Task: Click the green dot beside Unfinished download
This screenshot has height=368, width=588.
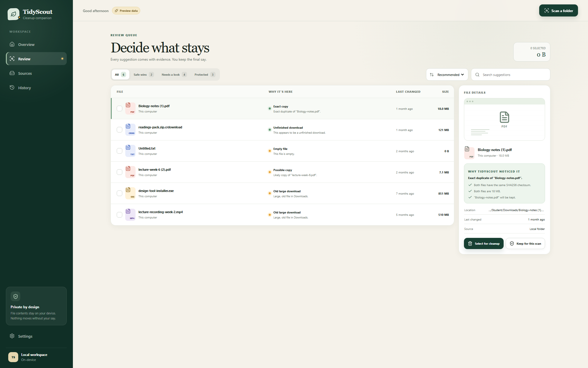Action: (x=270, y=130)
